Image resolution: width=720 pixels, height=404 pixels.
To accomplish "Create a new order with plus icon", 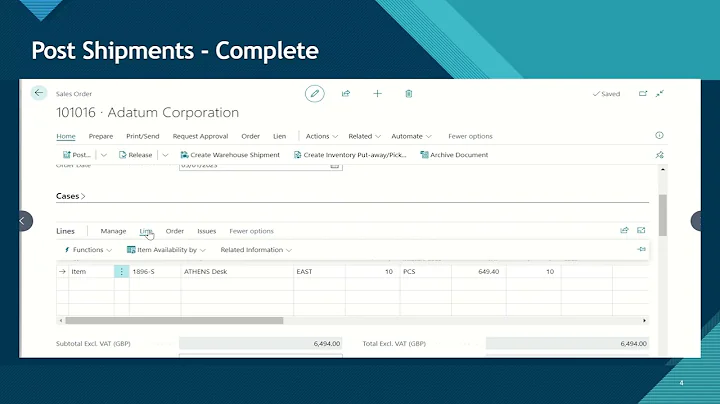I will coord(377,94).
